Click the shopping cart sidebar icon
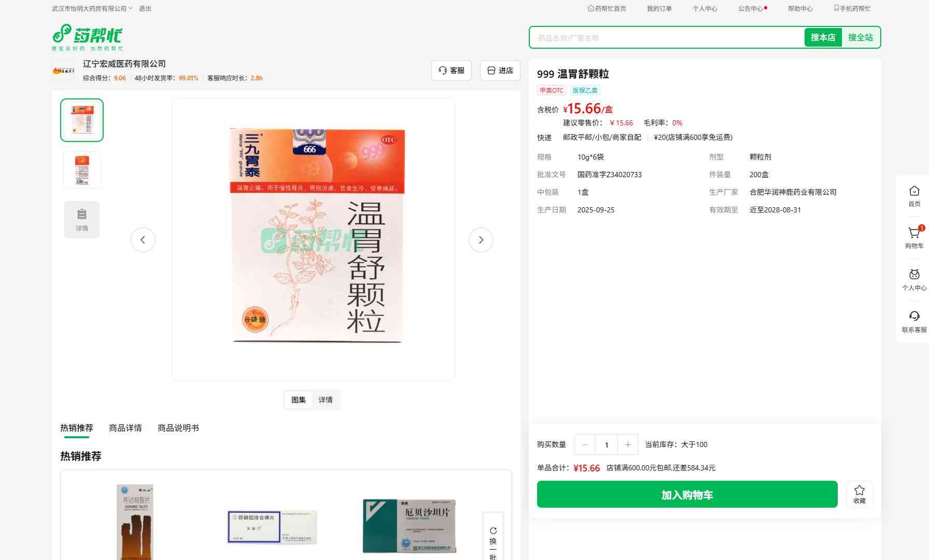 [914, 234]
